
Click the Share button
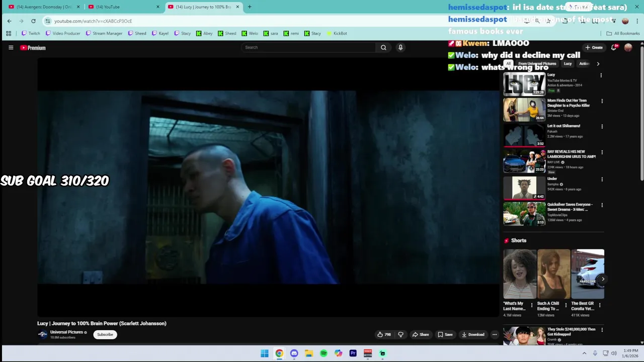421,334
